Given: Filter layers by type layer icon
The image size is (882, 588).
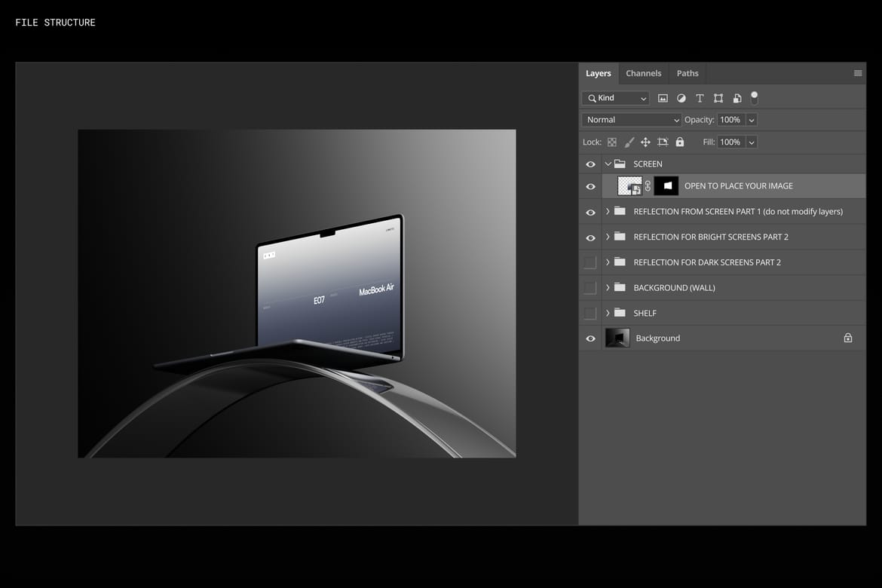Looking at the screenshot, I should [x=700, y=98].
